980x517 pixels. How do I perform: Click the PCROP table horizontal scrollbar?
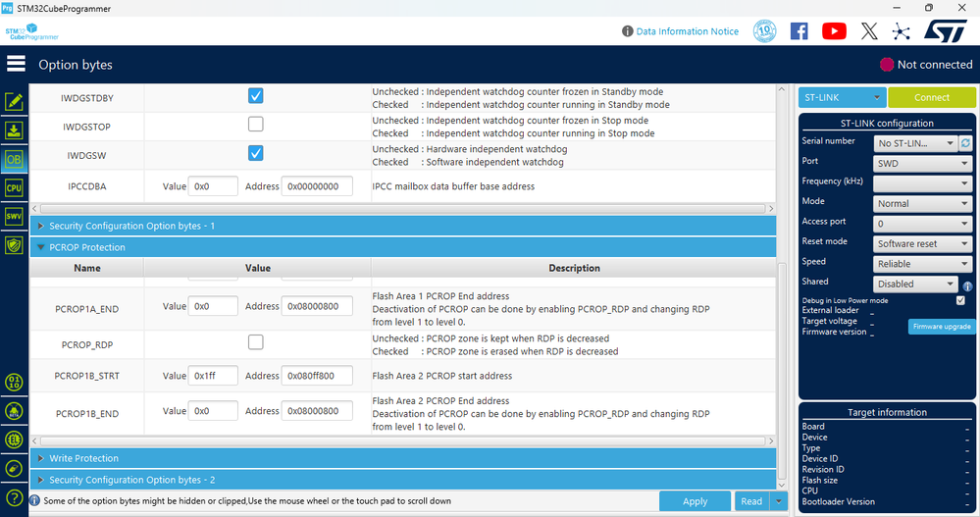coord(403,440)
